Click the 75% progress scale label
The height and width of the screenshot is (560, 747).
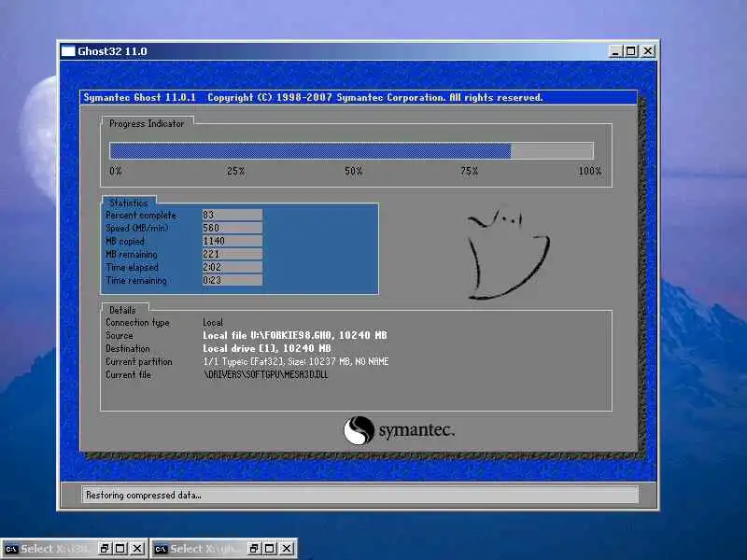[x=470, y=171]
